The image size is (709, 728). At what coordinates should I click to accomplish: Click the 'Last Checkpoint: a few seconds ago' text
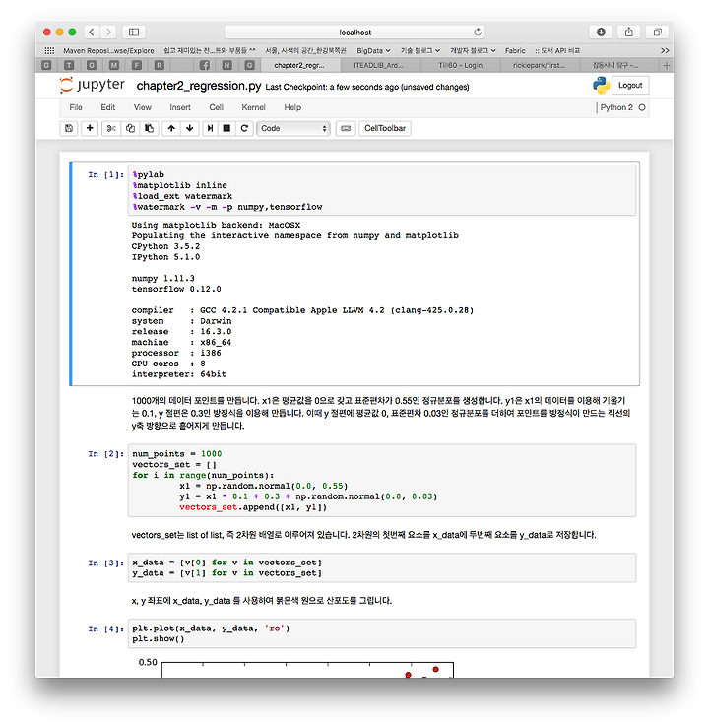click(332, 87)
